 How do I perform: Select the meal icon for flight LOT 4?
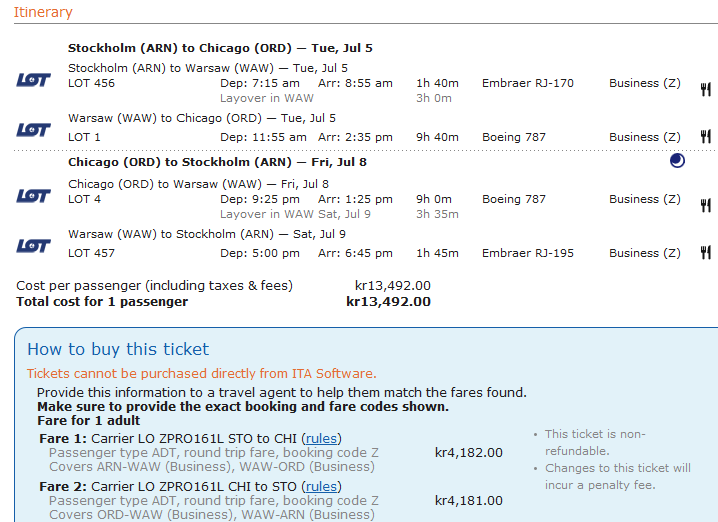tap(705, 206)
